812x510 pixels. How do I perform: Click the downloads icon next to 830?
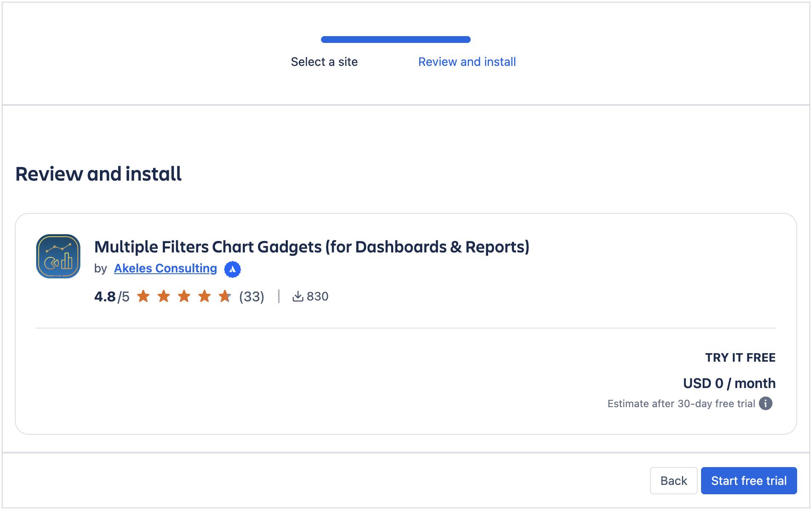click(298, 296)
